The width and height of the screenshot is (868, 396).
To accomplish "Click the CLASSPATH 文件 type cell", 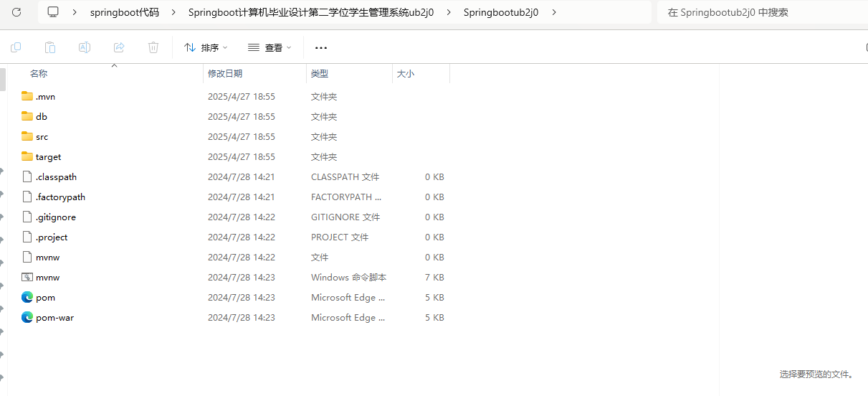I will (345, 176).
